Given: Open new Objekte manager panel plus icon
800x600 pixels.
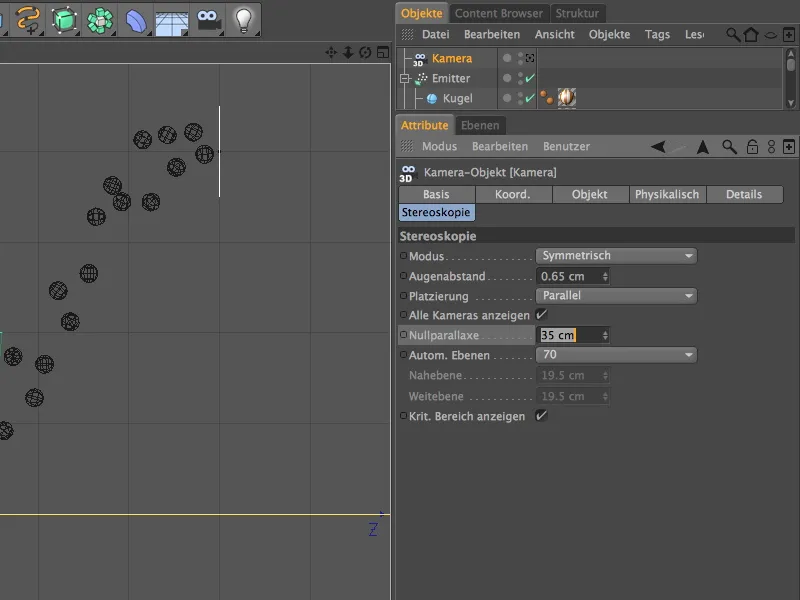Looking at the screenshot, I should (789, 35).
